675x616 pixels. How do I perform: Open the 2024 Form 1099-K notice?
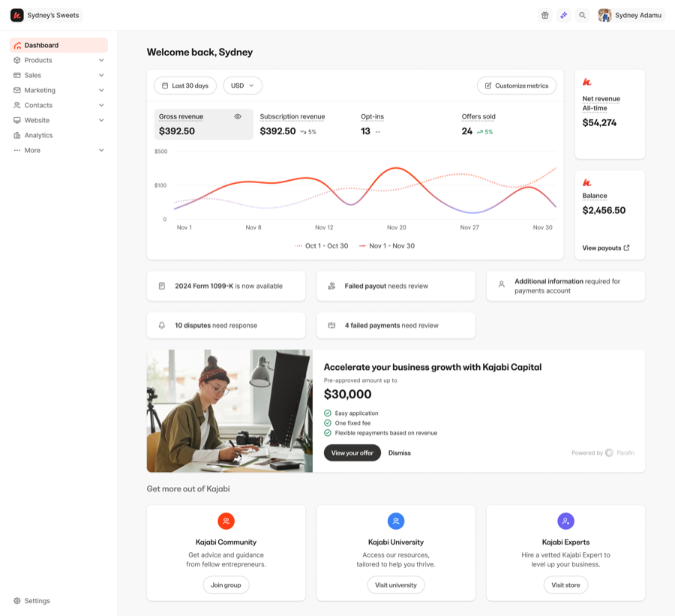[226, 286]
